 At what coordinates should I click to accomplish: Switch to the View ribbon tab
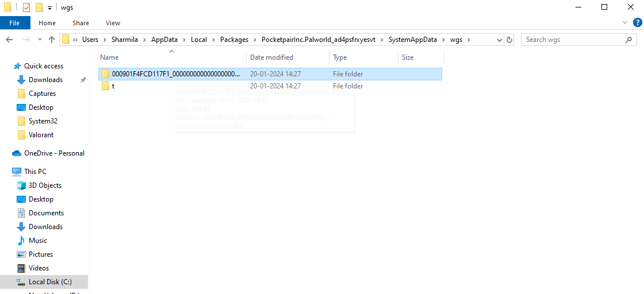[x=113, y=23]
